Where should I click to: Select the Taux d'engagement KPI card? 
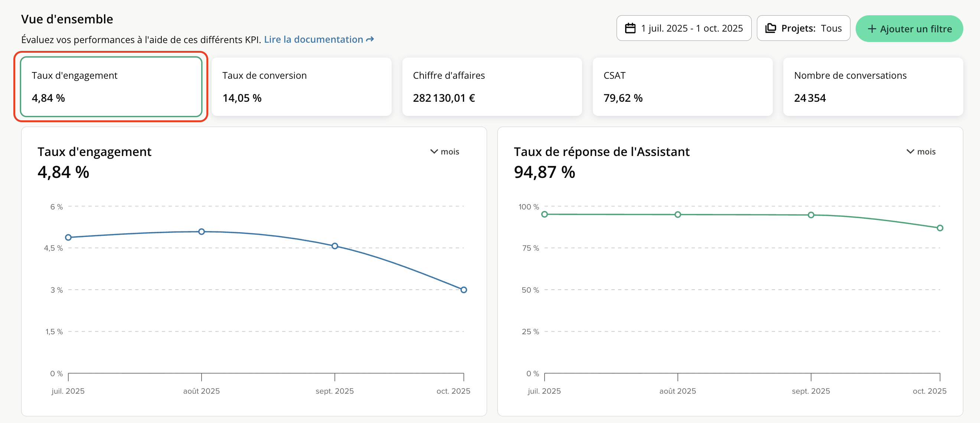[111, 87]
